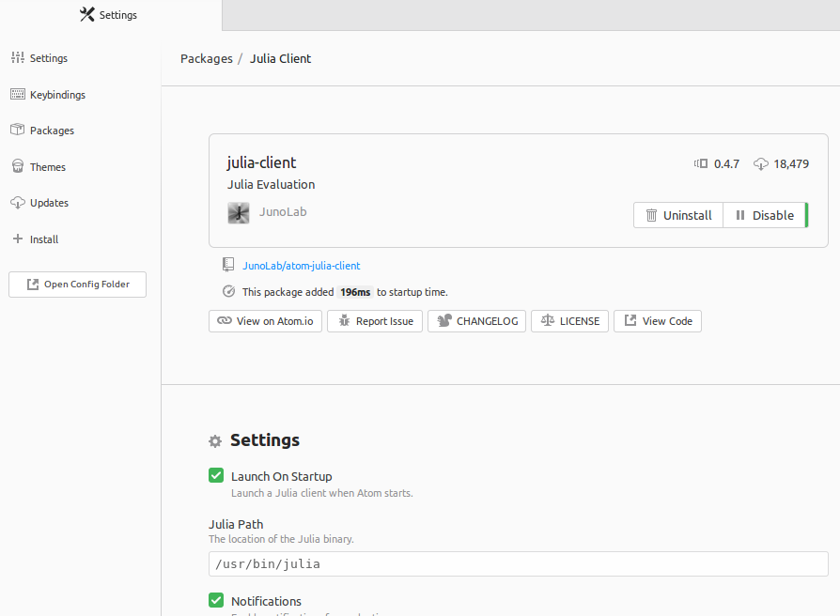The image size is (840, 616).
Task: Click the tools icon in Settings tab
Action: (x=86, y=14)
